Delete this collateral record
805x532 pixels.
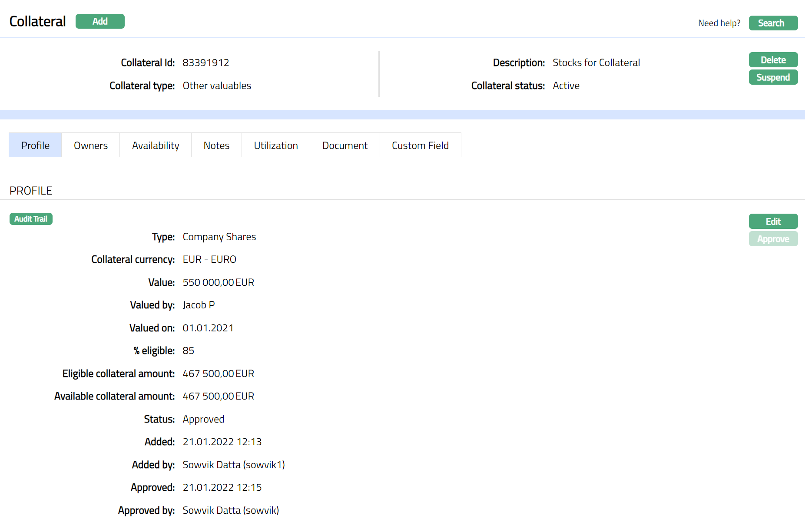point(773,60)
